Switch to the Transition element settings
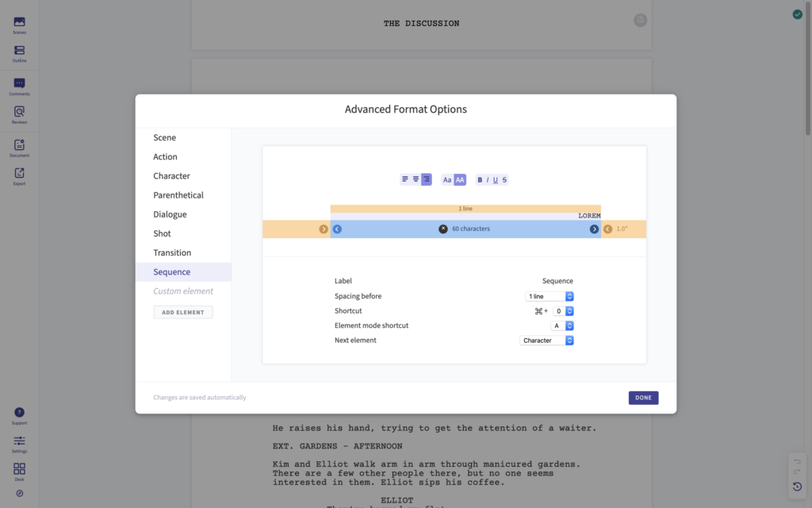The width and height of the screenshot is (812, 508). pyautogui.click(x=174, y=252)
